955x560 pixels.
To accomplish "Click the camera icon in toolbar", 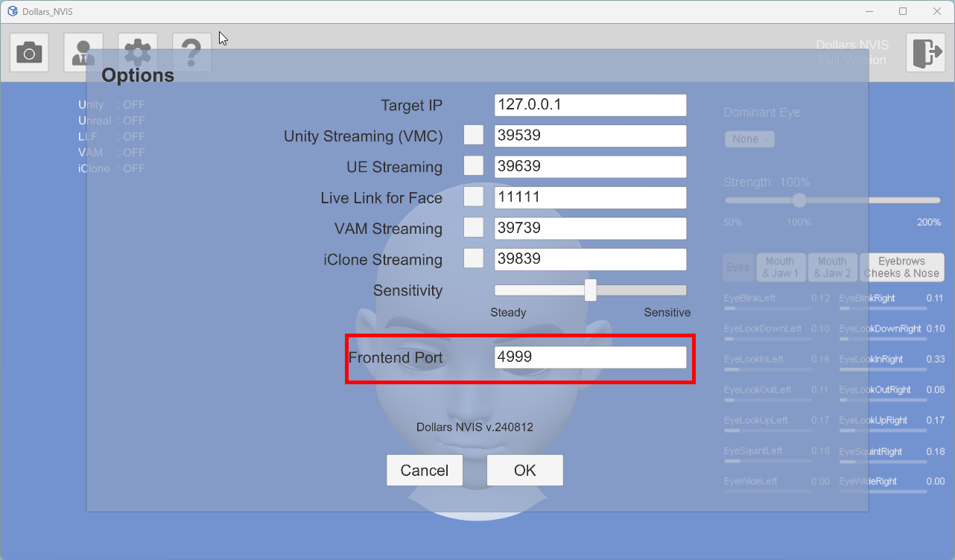I will (30, 52).
